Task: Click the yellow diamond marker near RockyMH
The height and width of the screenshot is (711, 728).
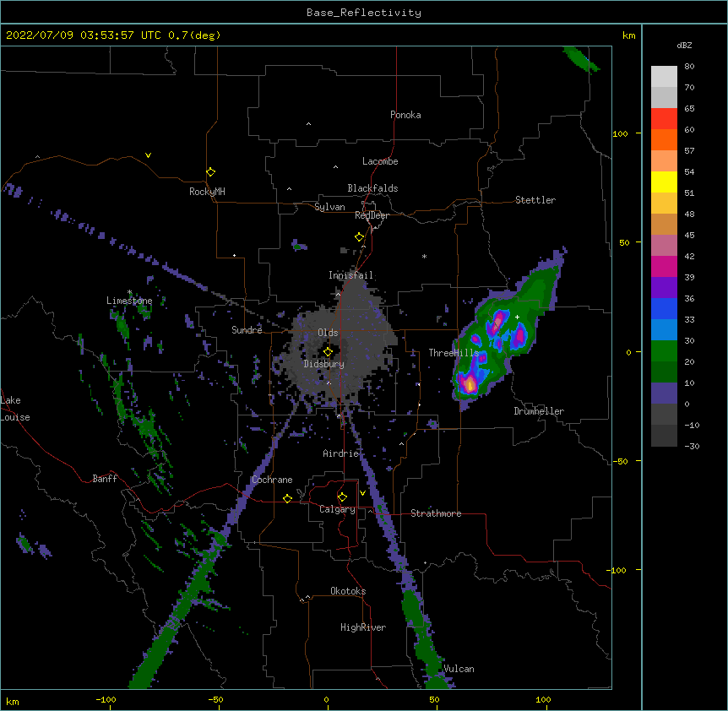Action: click(210, 172)
